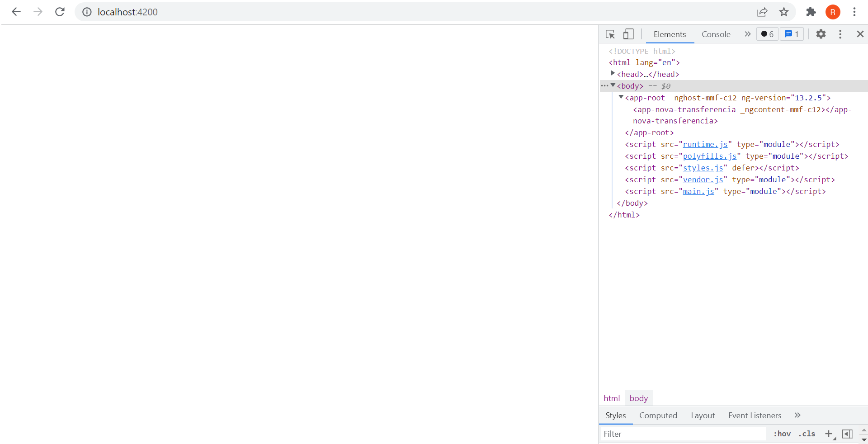Viewport: 868px width, 444px height.
Task: Activate the inspect element picker
Action: point(610,34)
